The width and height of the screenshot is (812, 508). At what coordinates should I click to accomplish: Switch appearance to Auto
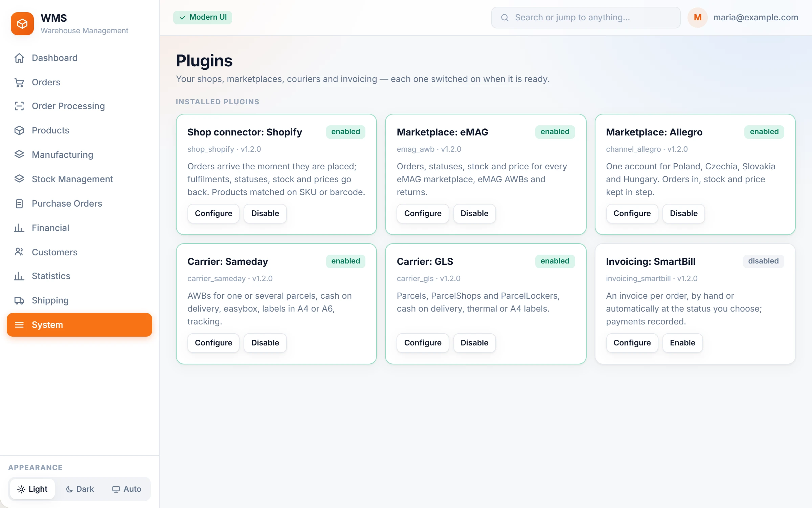(127, 489)
